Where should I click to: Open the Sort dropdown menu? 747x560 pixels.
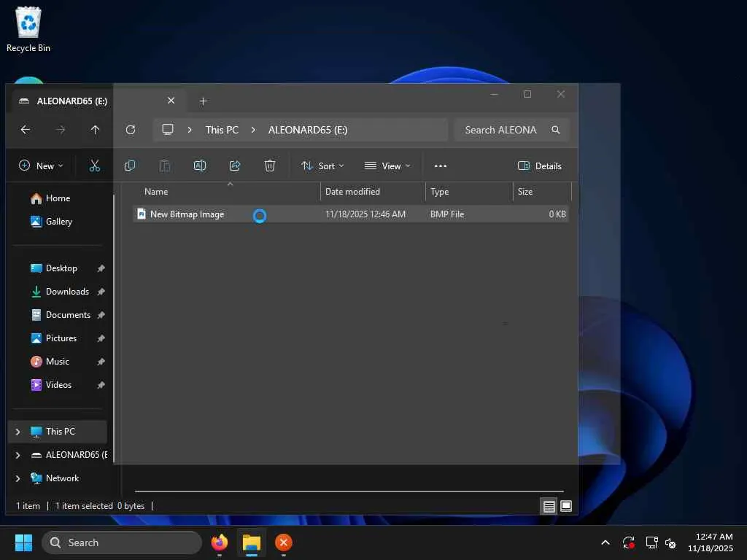click(322, 166)
